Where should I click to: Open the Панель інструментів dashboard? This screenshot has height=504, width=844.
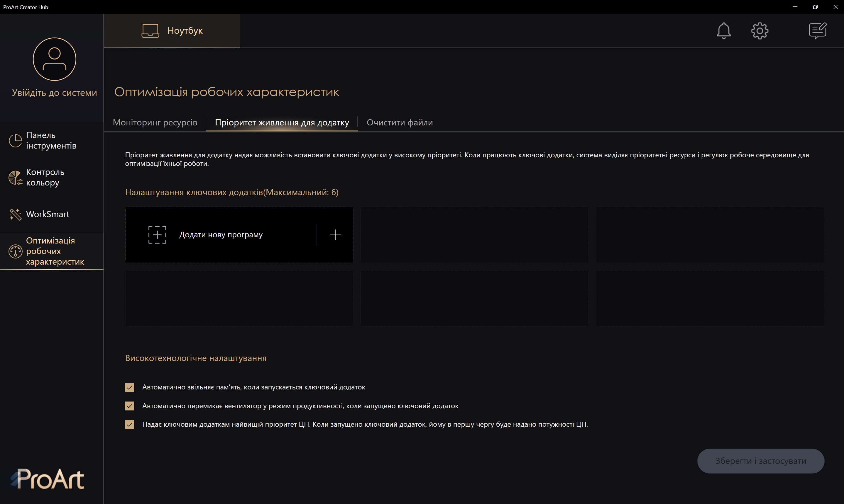pyautogui.click(x=51, y=140)
